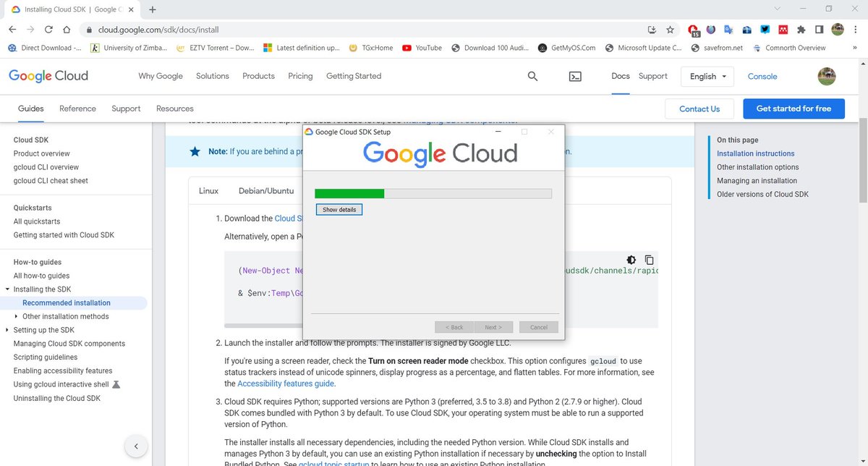Select the Linux install tab

[x=208, y=191]
